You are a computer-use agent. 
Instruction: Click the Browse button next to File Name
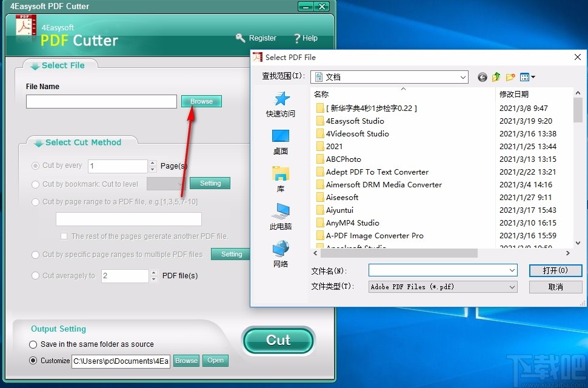pyautogui.click(x=201, y=101)
